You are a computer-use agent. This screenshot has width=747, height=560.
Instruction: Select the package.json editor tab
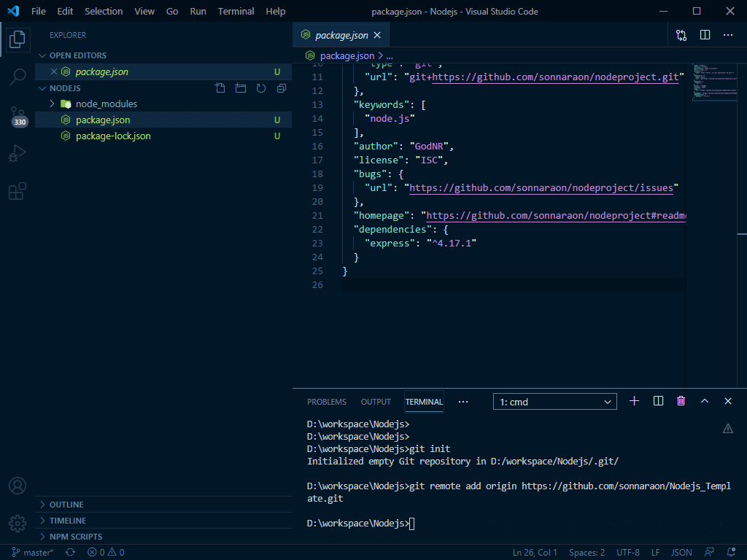341,35
